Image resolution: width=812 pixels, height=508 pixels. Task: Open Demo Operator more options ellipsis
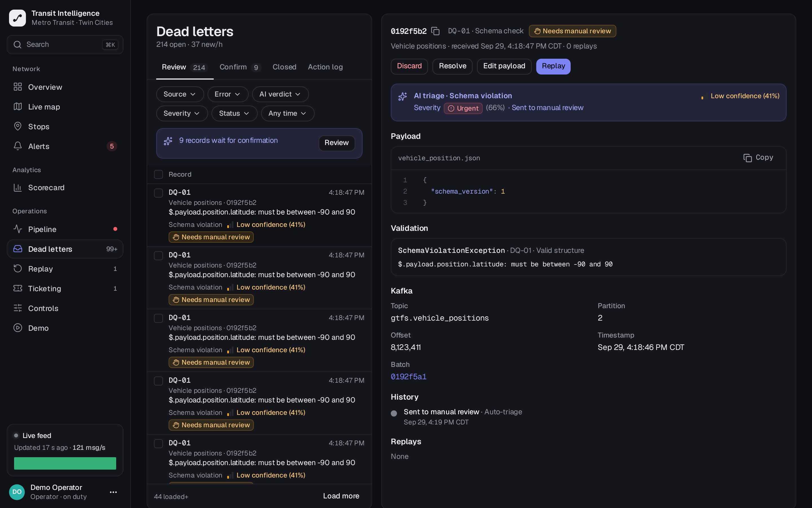point(113,492)
